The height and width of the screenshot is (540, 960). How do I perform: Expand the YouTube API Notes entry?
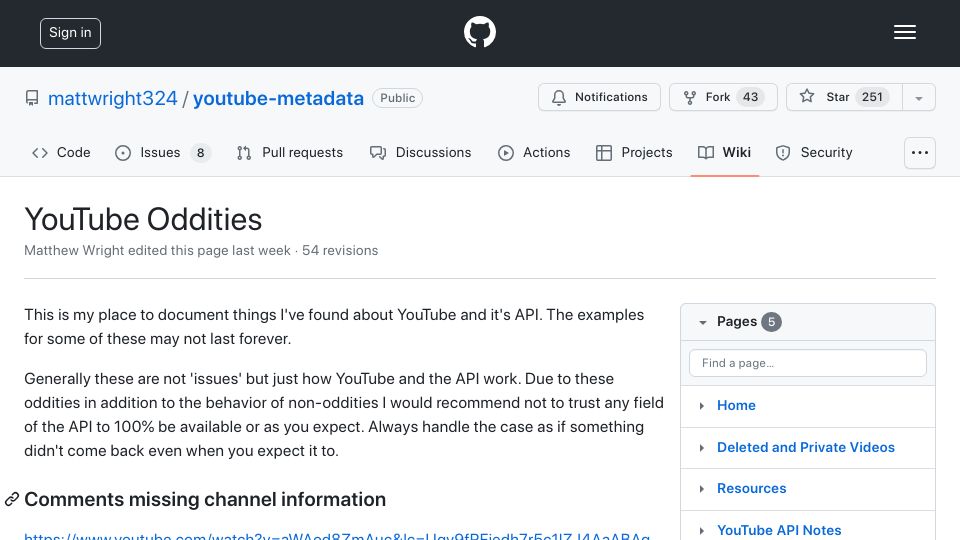point(702,530)
